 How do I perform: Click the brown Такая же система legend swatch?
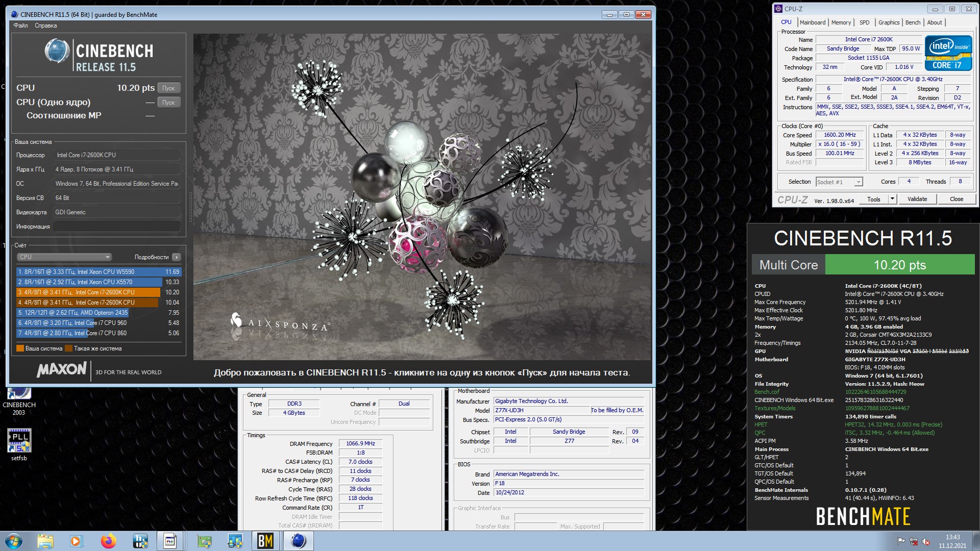click(69, 348)
